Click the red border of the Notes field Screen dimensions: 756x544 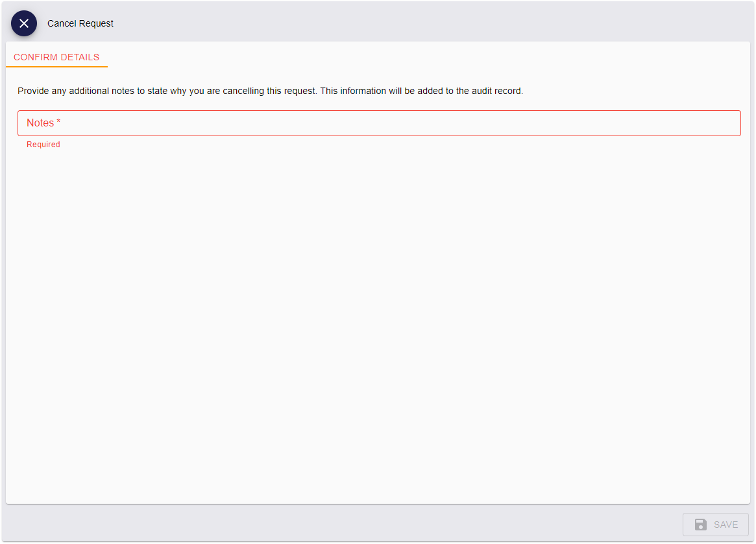(379, 111)
